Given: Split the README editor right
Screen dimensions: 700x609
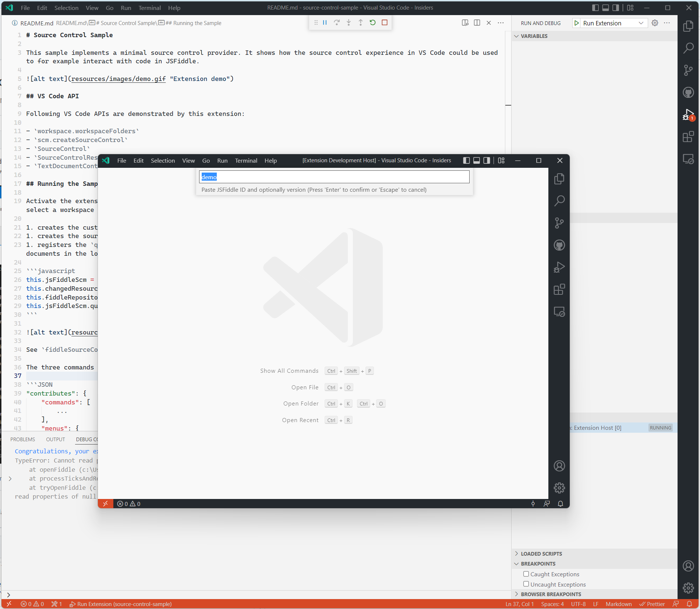Looking at the screenshot, I should tap(477, 23).
